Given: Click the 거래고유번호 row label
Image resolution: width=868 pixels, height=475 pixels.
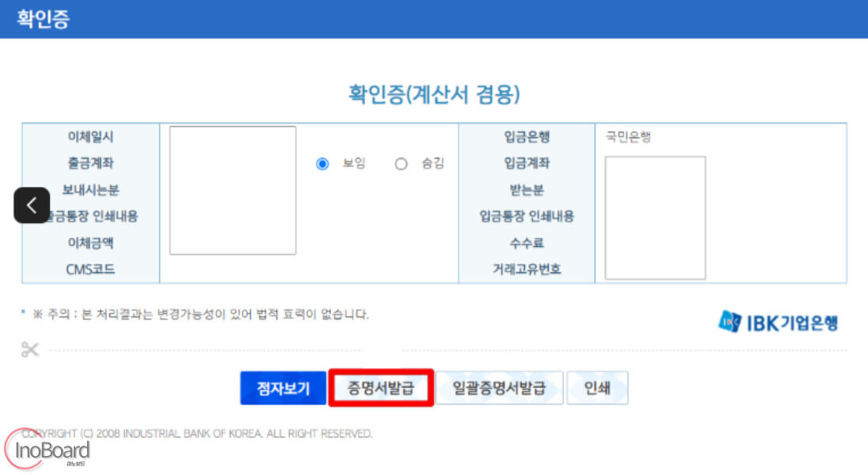Looking at the screenshot, I should [527, 270].
